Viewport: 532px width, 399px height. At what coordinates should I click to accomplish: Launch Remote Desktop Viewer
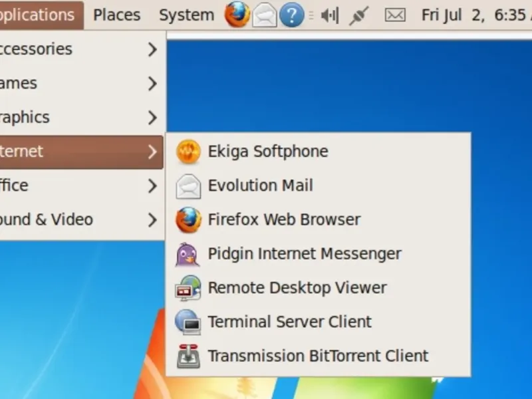[x=319, y=288]
